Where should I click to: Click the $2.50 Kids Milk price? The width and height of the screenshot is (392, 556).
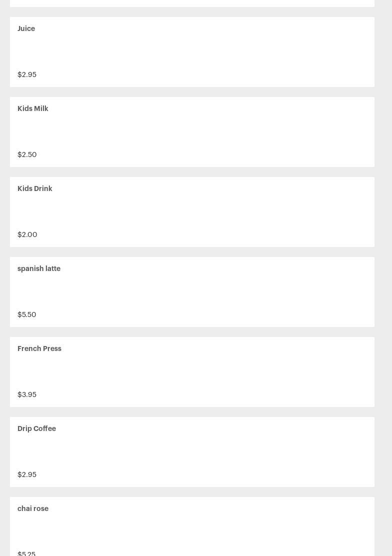click(27, 154)
